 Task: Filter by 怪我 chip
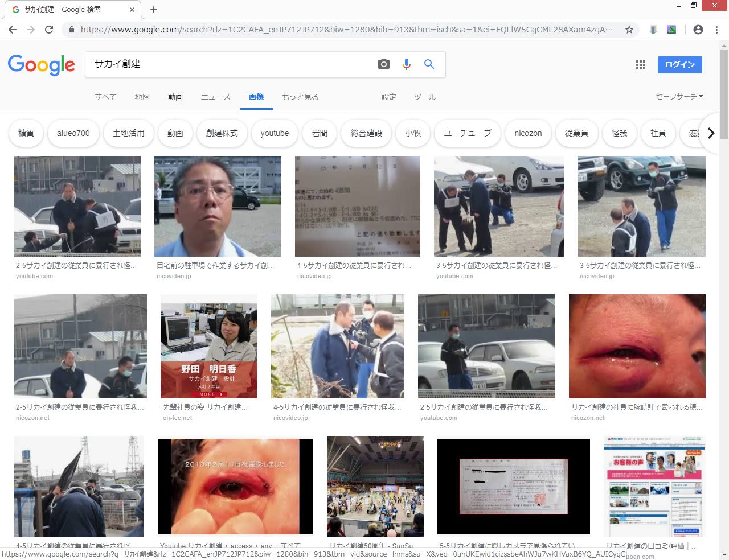coord(619,133)
